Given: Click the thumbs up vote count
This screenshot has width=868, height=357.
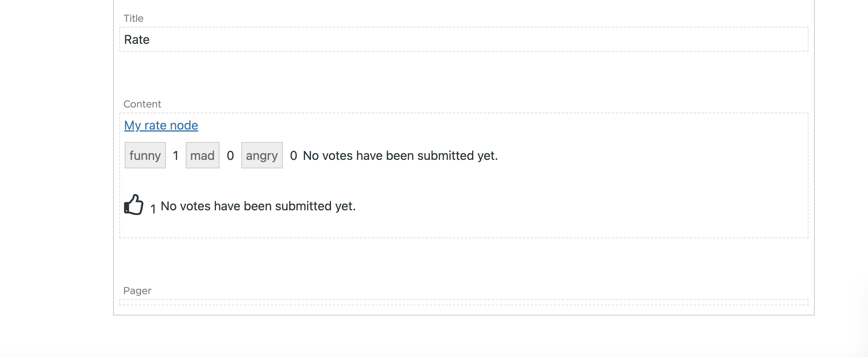Looking at the screenshot, I should [x=153, y=209].
